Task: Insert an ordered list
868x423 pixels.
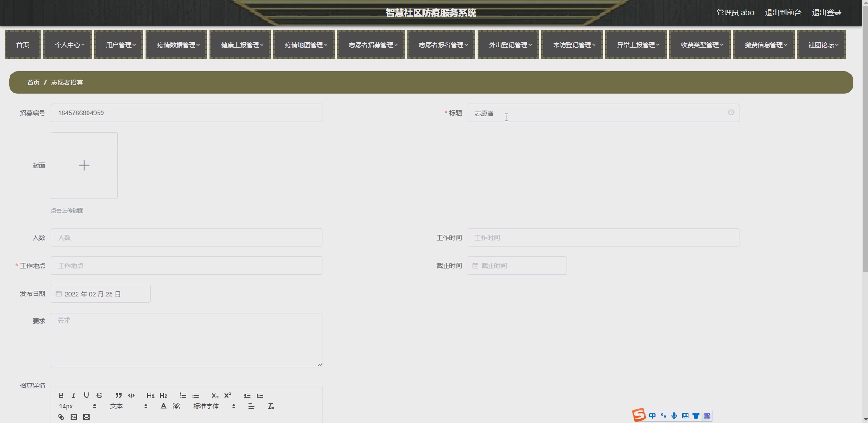Action: pyautogui.click(x=183, y=395)
